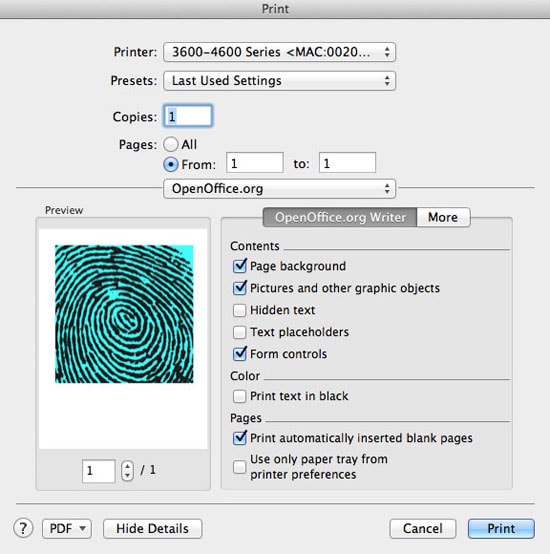
Task: Open the PDF dropdown menu
Action: pos(67,529)
